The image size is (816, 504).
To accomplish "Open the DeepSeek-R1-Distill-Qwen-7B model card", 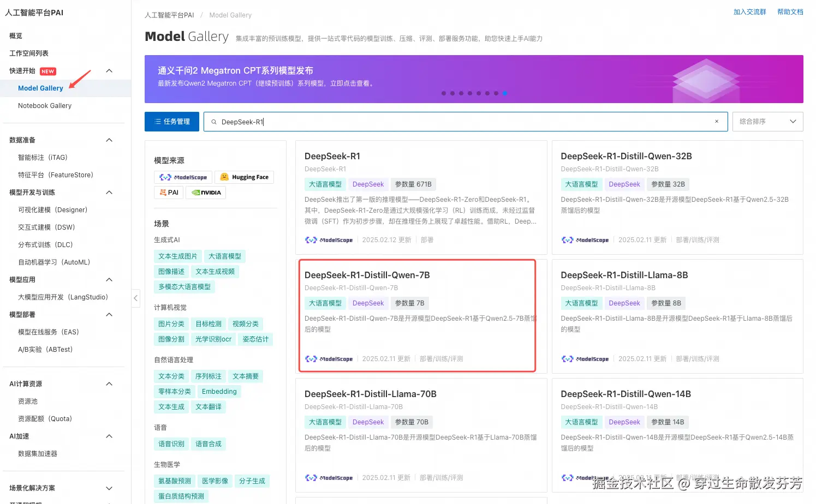I will (x=421, y=316).
